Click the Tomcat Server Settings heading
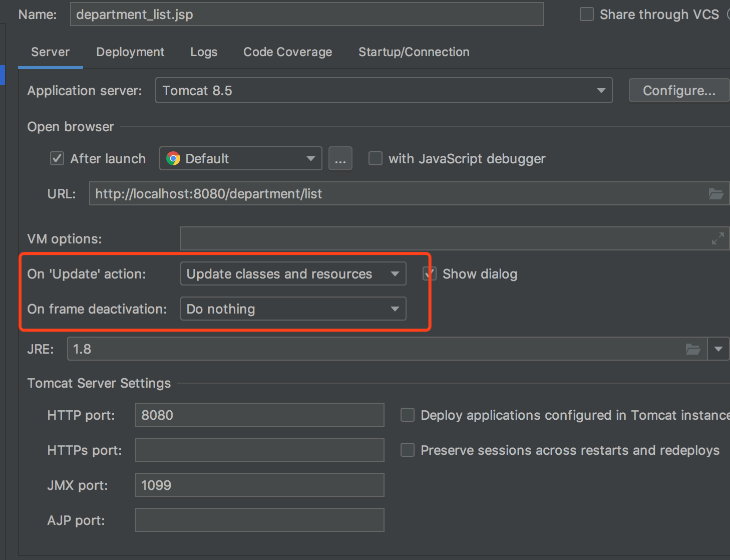Viewport: 730px width, 560px height. [x=99, y=383]
